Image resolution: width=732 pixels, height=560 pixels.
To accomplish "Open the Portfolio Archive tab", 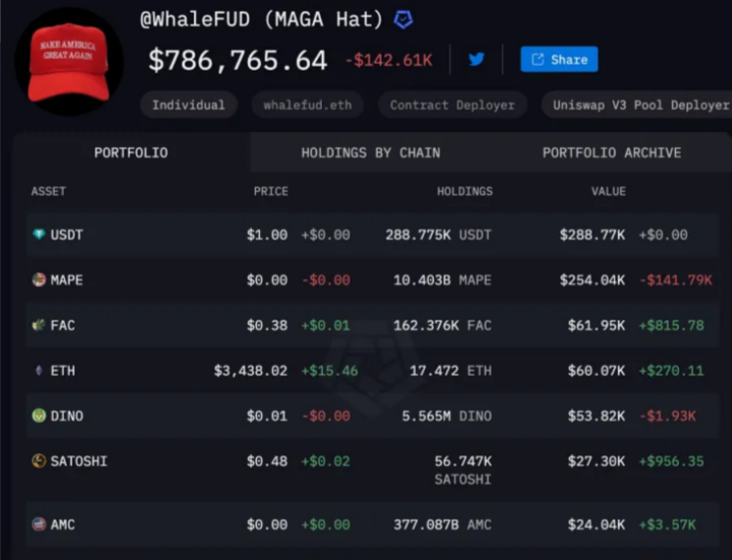I will coord(611,153).
